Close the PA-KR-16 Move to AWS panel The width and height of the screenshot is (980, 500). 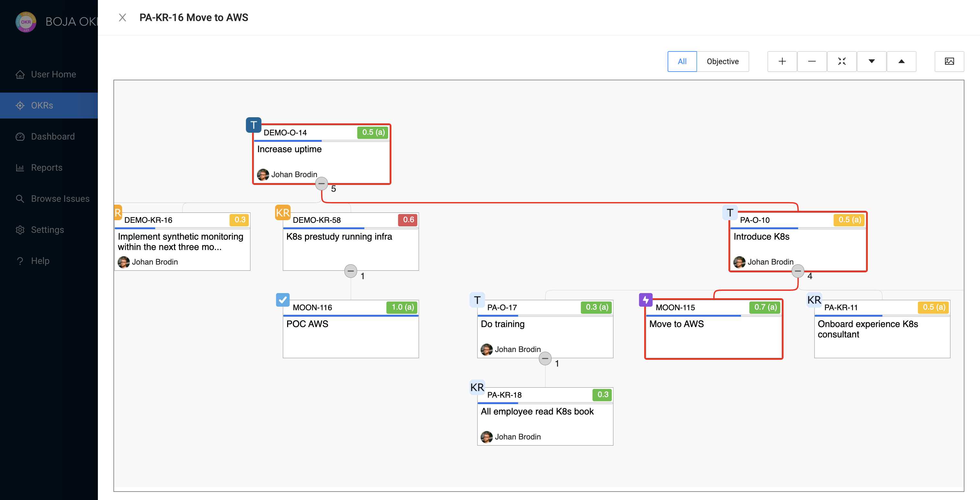point(122,17)
